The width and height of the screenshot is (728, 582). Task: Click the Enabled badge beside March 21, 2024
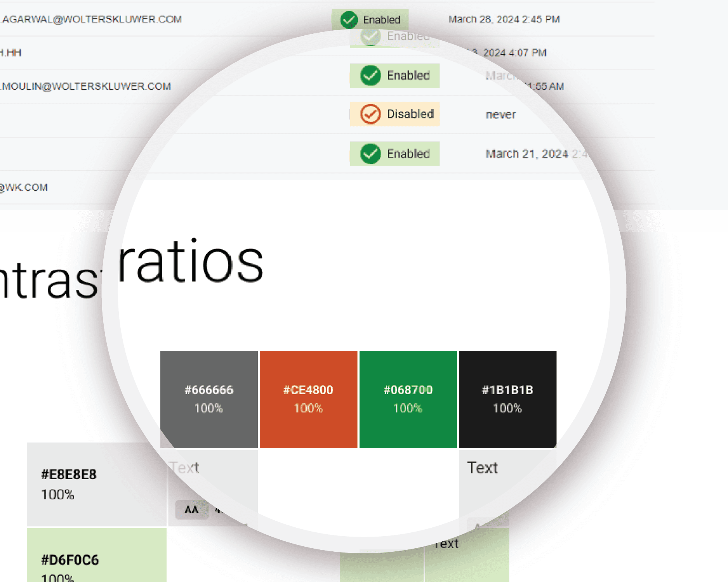[x=395, y=154]
